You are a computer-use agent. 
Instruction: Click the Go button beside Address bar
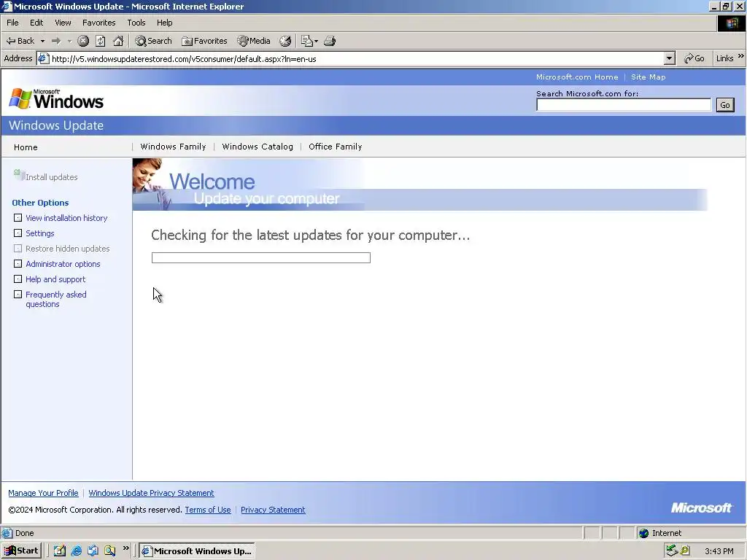click(x=694, y=58)
